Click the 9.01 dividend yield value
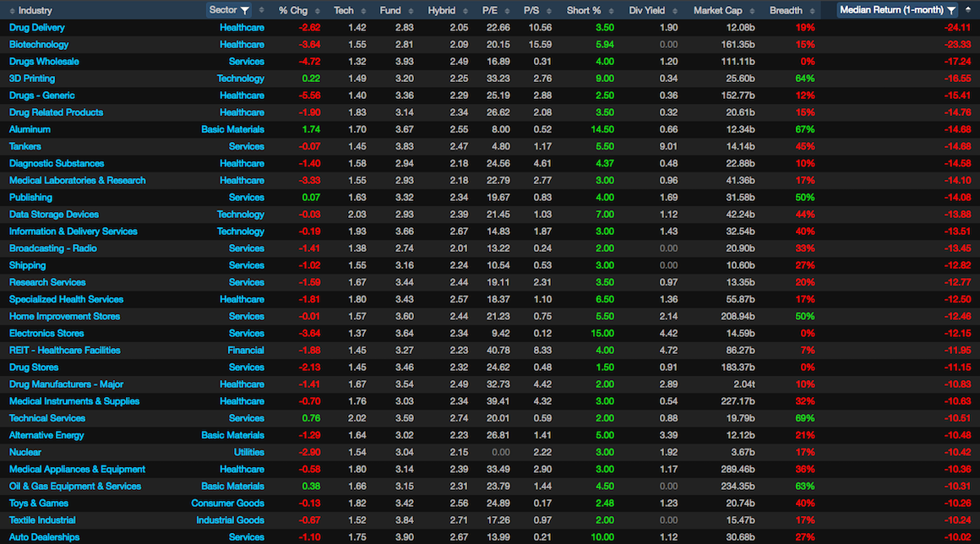 point(668,146)
